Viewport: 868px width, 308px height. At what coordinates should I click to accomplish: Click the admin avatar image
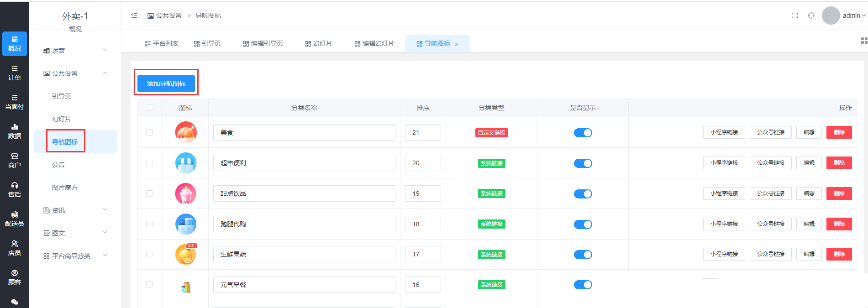pyautogui.click(x=831, y=16)
